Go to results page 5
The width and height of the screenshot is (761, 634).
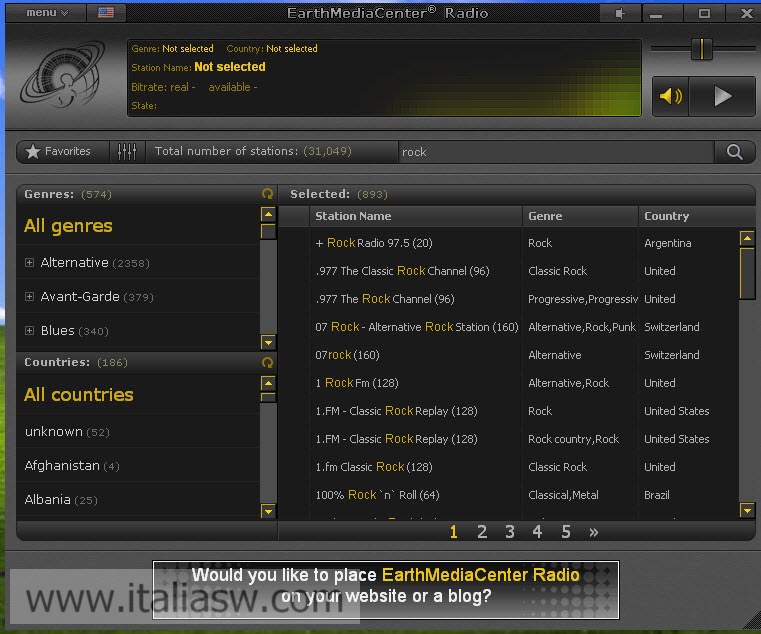pyautogui.click(x=565, y=532)
